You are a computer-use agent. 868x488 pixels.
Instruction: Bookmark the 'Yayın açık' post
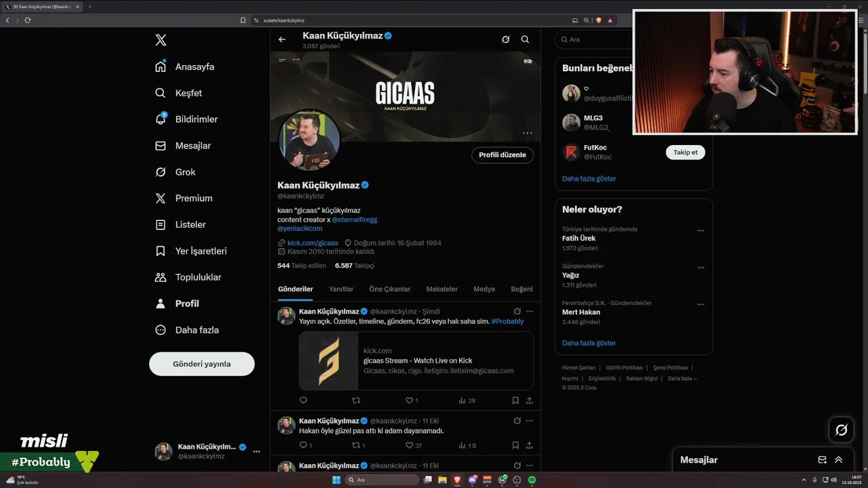pos(515,401)
